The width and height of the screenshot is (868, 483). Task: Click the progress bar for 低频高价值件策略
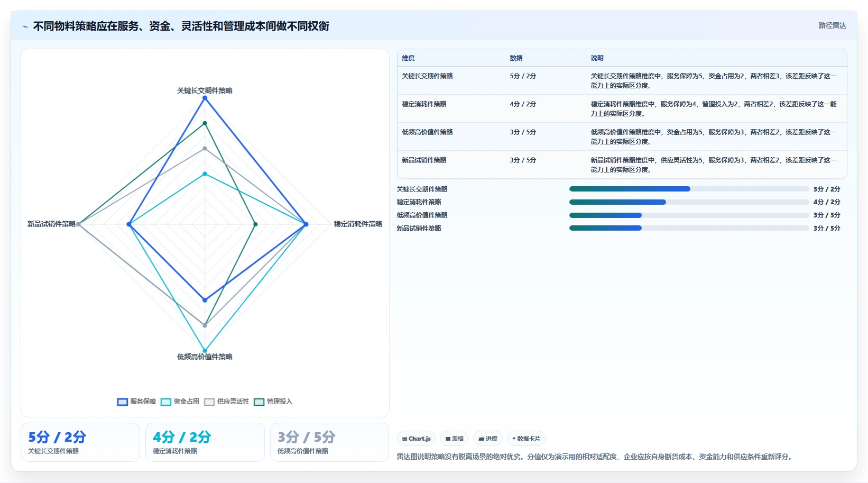click(x=689, y=215)
